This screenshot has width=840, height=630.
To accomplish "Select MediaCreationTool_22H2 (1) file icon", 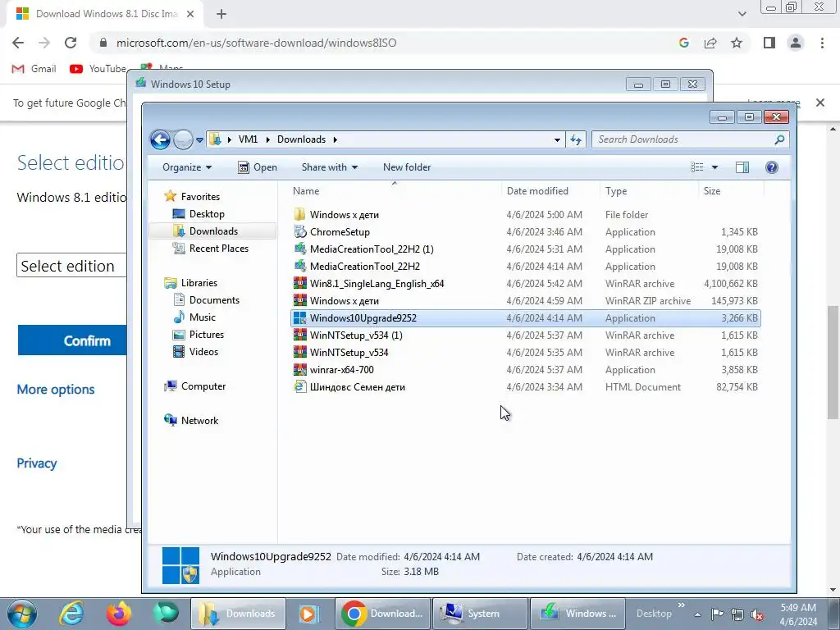I will (x=300, y=249).
